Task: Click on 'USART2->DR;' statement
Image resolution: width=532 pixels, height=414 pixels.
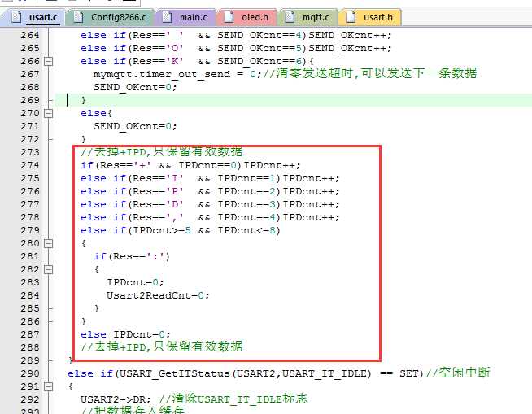Action: (116, 399)
